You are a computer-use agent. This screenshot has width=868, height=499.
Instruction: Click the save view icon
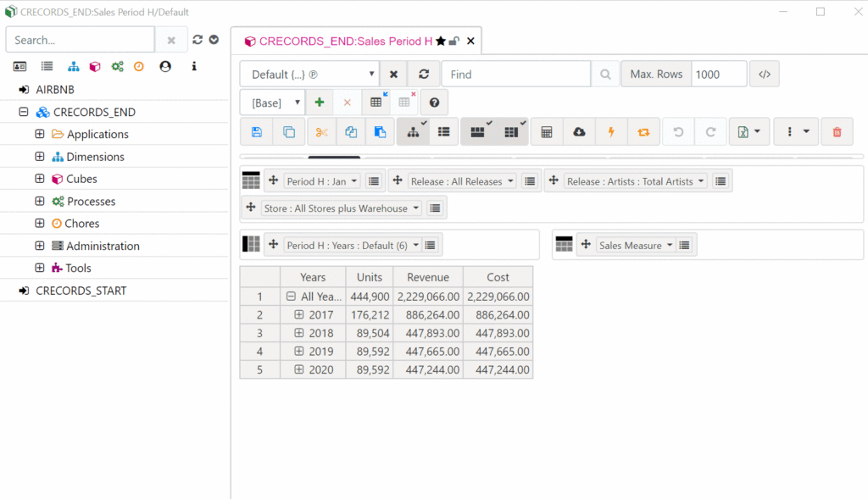pos(257,132)
